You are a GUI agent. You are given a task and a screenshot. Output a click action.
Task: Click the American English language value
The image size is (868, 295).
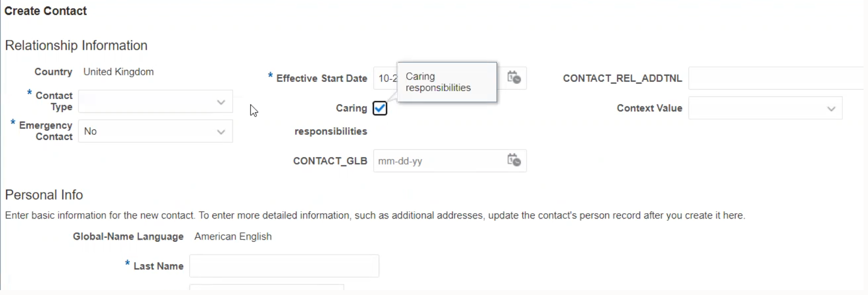coord(233,237)
